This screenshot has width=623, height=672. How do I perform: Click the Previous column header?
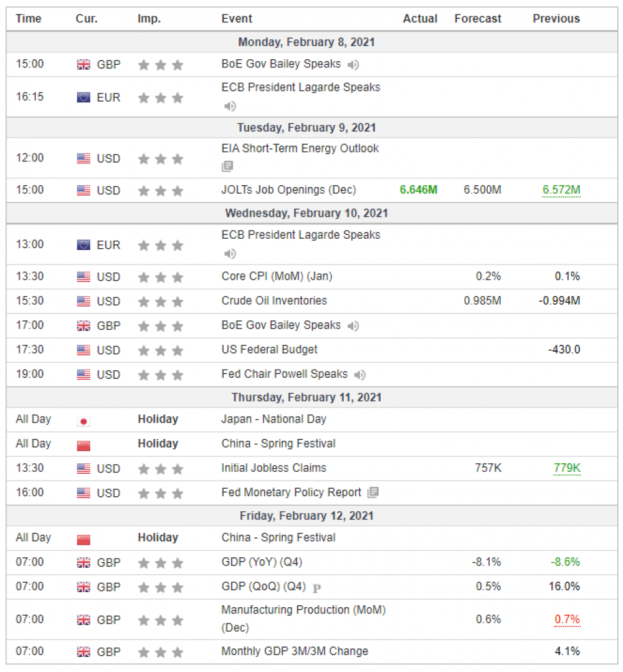556,19
